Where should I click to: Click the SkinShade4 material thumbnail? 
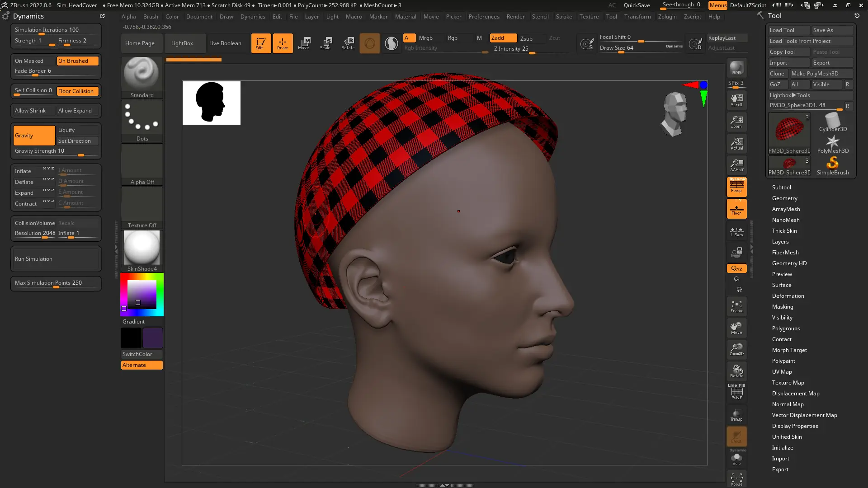pyautogui.click(x=142, y=248)
